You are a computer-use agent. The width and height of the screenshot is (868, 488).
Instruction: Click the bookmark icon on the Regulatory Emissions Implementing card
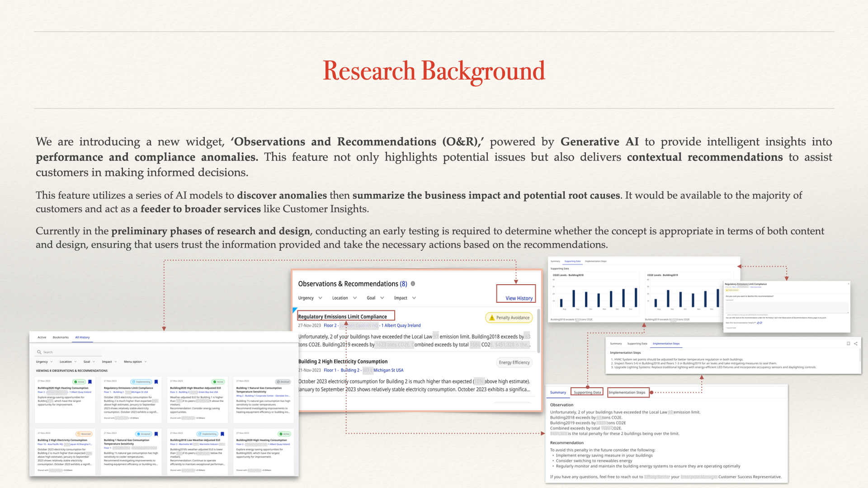tap(156, 382)
